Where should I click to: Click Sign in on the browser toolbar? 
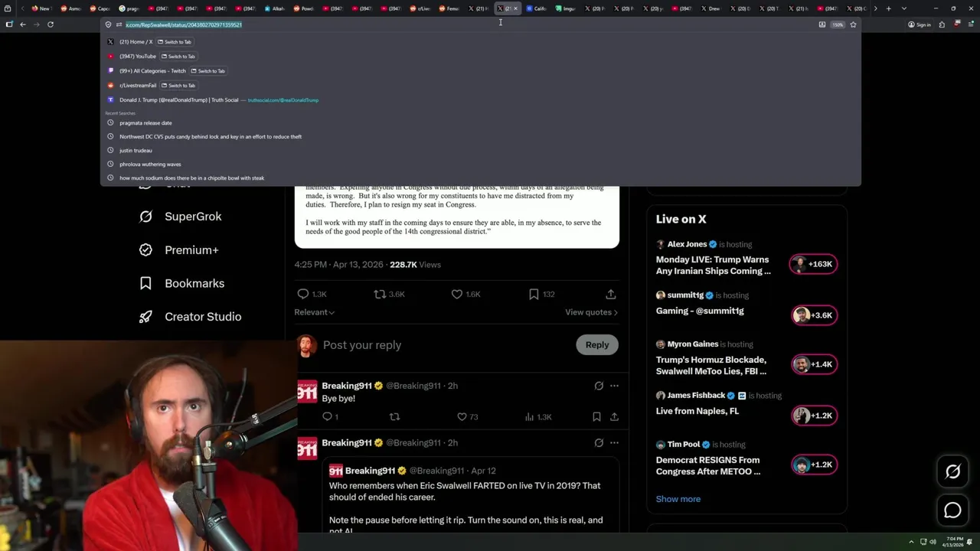tap(920, 24)
